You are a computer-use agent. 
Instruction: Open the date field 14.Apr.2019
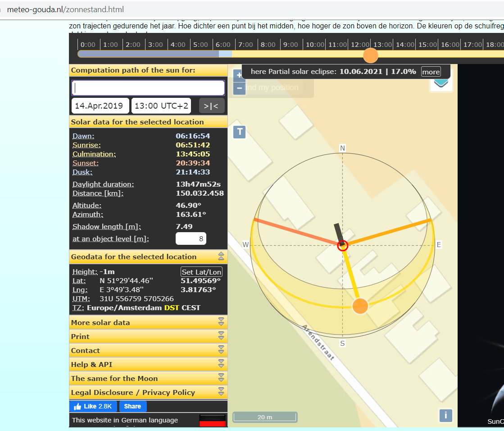click(100, 106)
